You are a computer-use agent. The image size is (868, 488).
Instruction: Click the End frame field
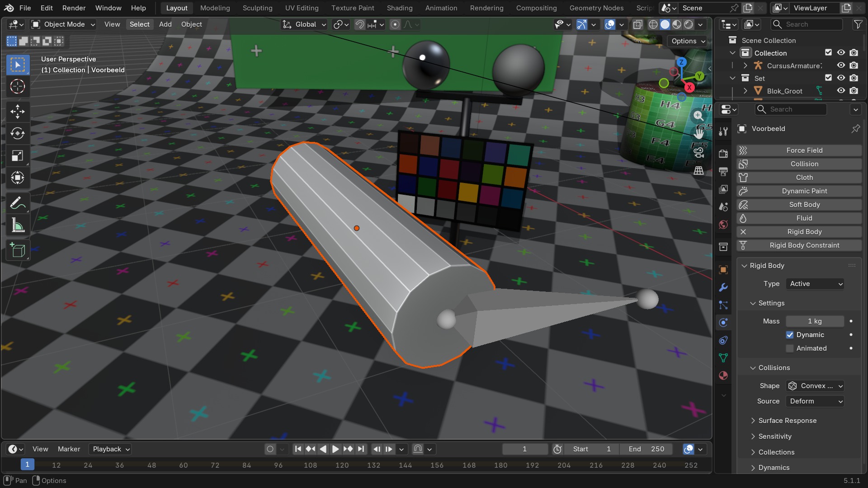[646, 449]
